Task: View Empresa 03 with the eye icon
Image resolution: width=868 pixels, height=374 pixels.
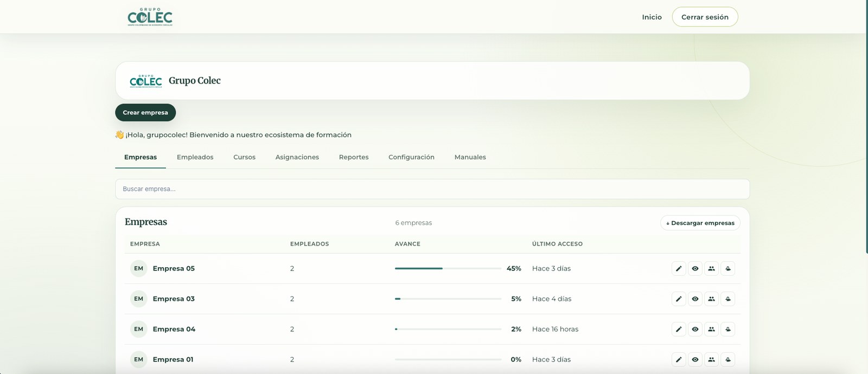Action: 695,299
